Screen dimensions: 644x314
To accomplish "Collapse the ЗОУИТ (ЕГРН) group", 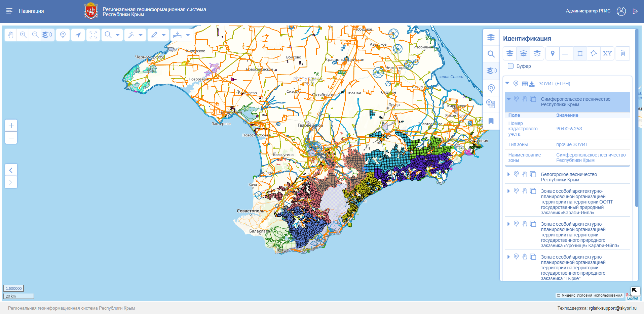I will click(x=507, y=83).
